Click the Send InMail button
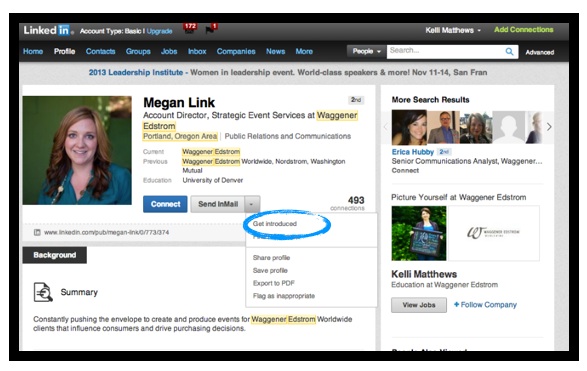Image resolution: width=587 pixels, height=371 pixels. (x=218, y=204)
